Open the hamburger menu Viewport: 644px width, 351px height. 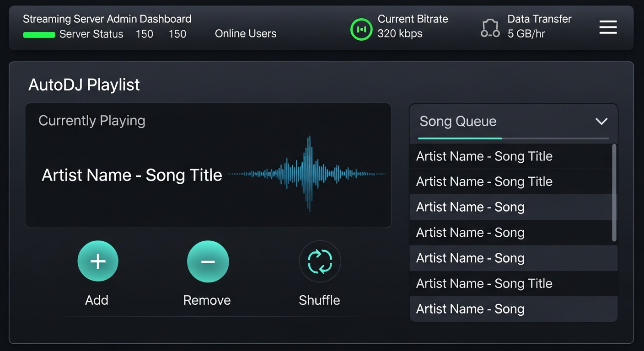(x=608, y=27)
